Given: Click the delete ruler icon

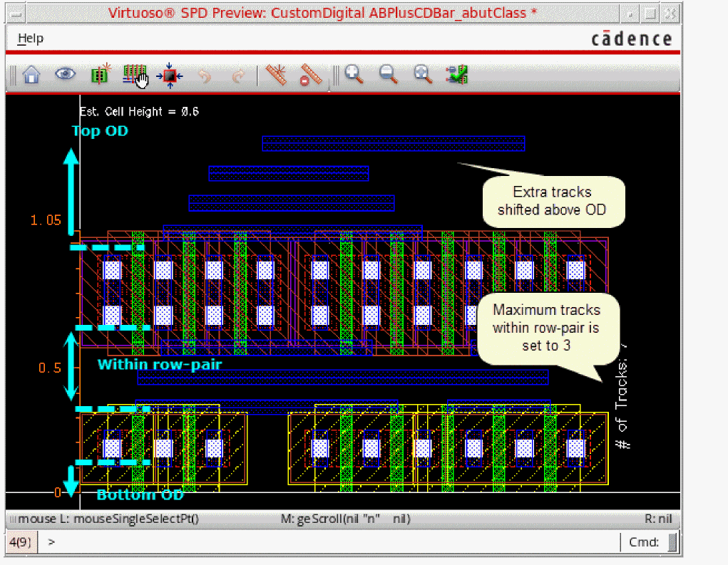Looking at the screenshot, I should (x=310, y=75).
